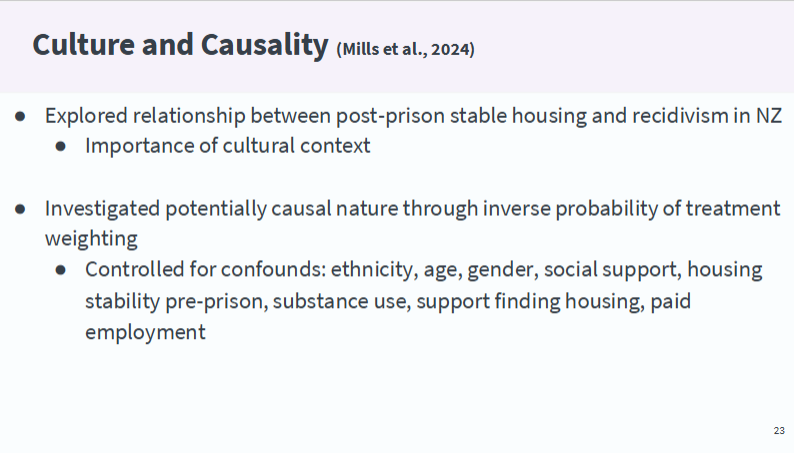Click the word "employment" on last line
Screen dimensions: 794x453
point(145,332)
